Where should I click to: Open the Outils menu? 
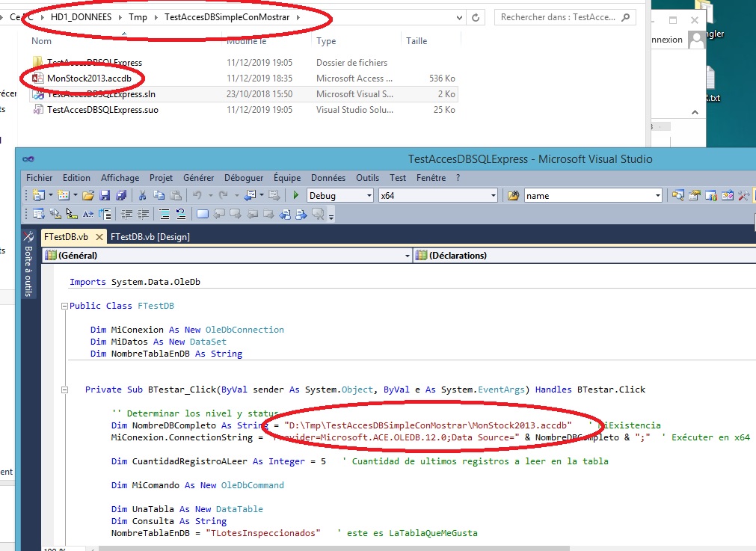pyautogui.click(x=367, y=178)
